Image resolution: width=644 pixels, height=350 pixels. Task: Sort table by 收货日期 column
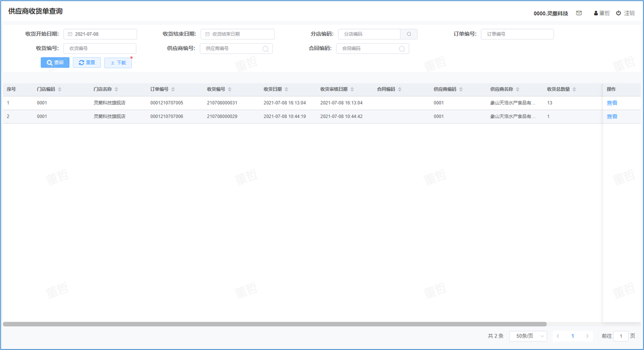pyautogui.click(x=286, y=89)
